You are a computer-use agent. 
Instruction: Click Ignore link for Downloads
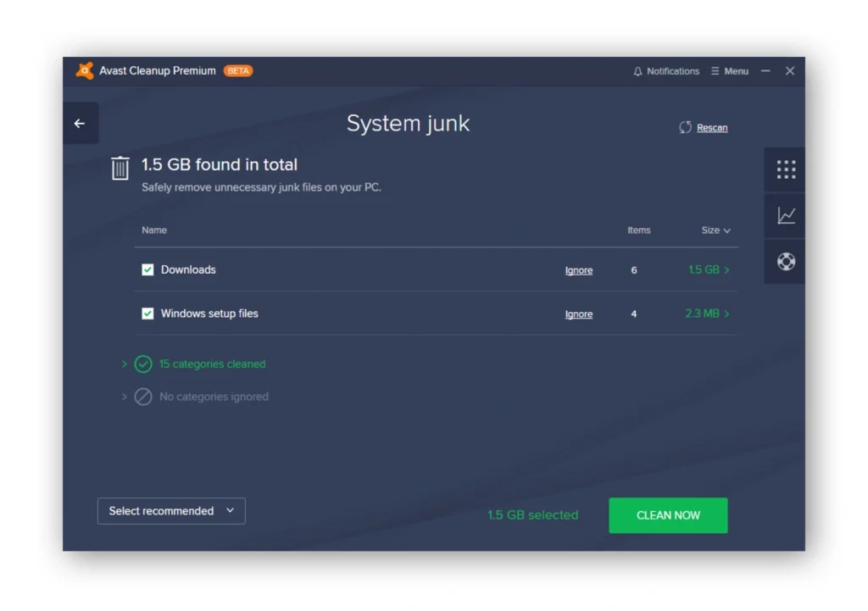pos(579,270)
